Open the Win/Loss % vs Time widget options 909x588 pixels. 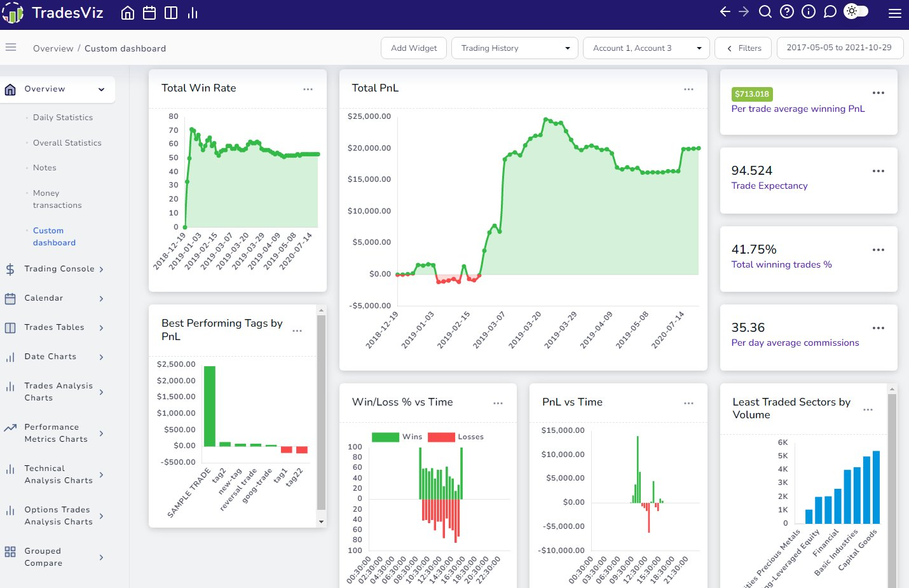coord(498,404)
